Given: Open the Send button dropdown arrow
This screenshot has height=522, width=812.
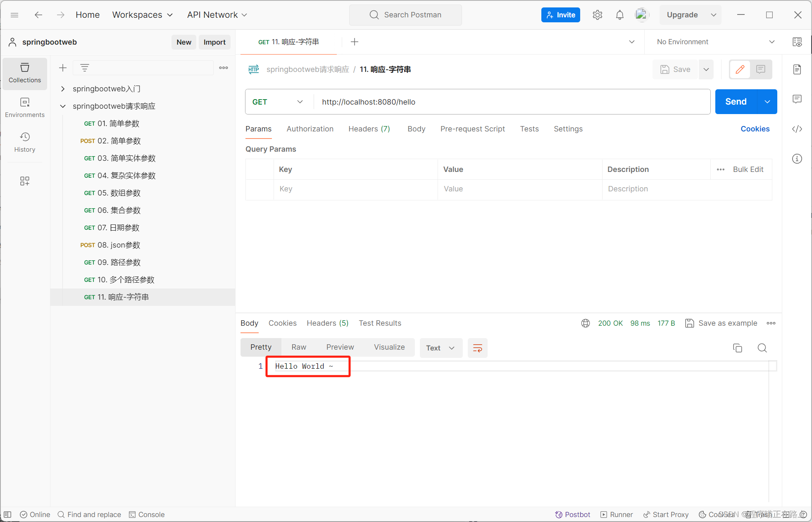Looking at the screenshot, I should tap(767, 102).
